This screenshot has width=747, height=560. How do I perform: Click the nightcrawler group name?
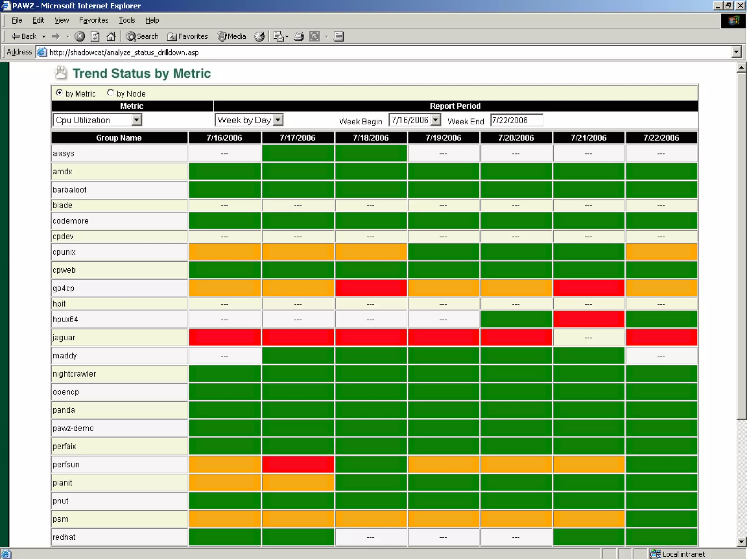(74, 374)
